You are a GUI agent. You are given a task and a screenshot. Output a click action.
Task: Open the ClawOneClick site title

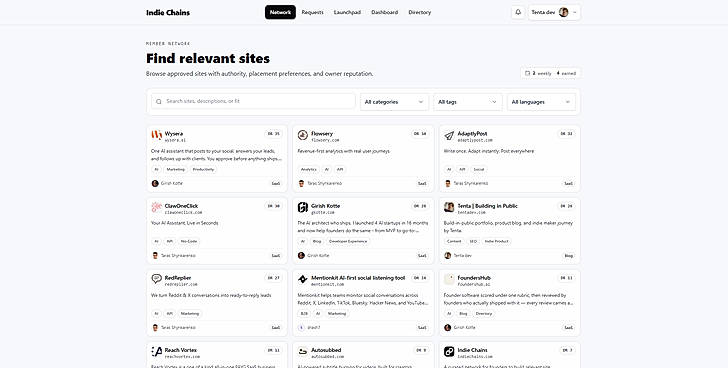(x=181, y=206)
